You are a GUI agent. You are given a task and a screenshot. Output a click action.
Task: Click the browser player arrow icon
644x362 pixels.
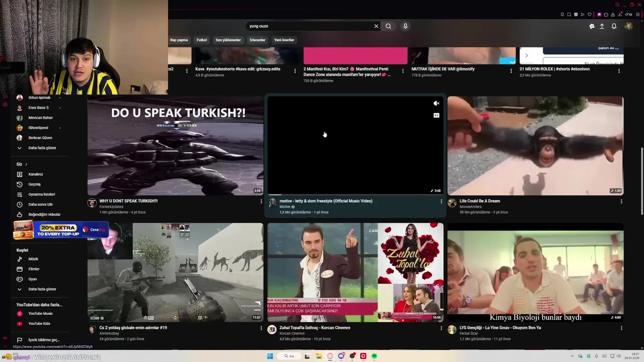583,15
